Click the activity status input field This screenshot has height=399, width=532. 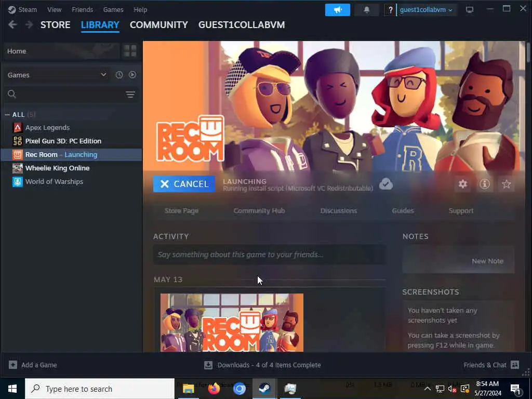[x=270, y=255]
